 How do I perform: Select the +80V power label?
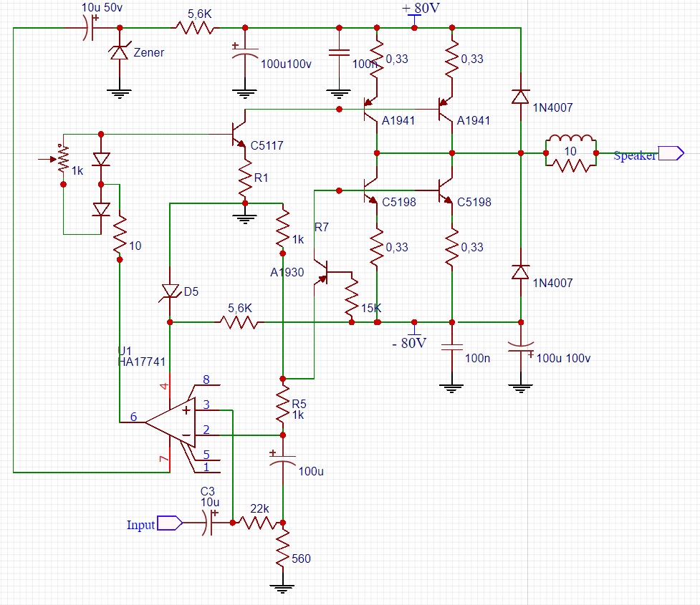pyautogui.click(x=420, y=9)
